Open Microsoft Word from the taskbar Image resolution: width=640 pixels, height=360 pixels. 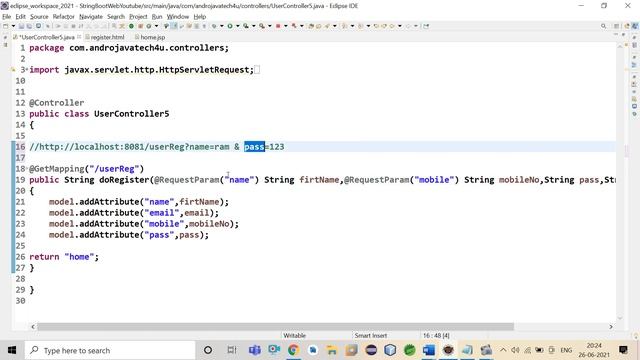tap(429, 350)
